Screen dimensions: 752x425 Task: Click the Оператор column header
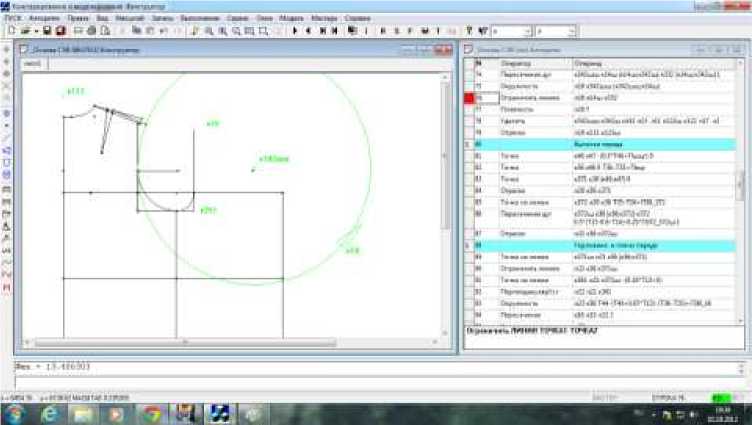(x=535, y=63)
